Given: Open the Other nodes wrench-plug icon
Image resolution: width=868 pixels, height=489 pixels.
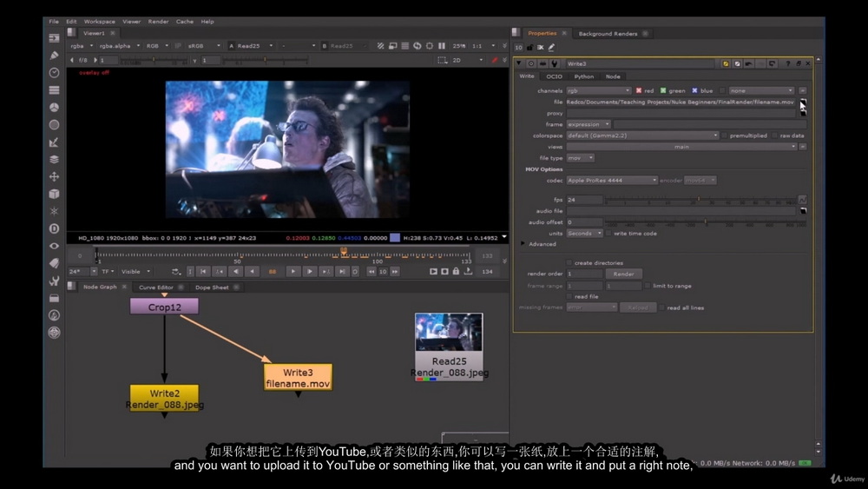Looking at the screenshot, I should (54, 281).
